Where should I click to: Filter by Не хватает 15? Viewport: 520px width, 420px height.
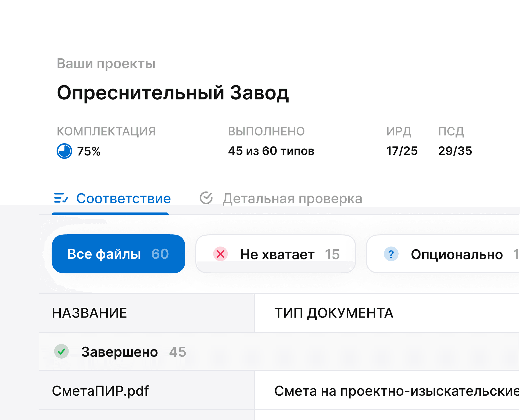(277, 254)
